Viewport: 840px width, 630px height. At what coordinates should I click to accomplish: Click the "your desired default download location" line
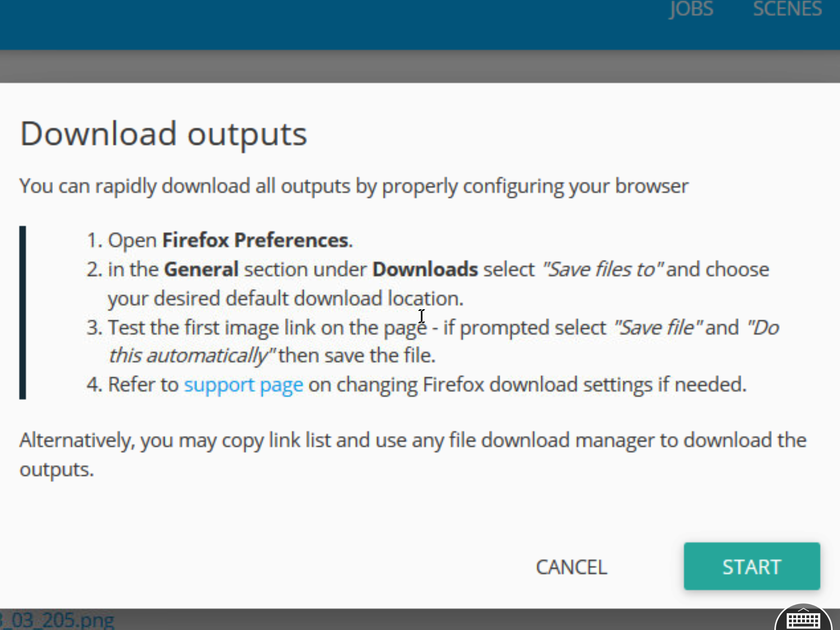[285, 299]
